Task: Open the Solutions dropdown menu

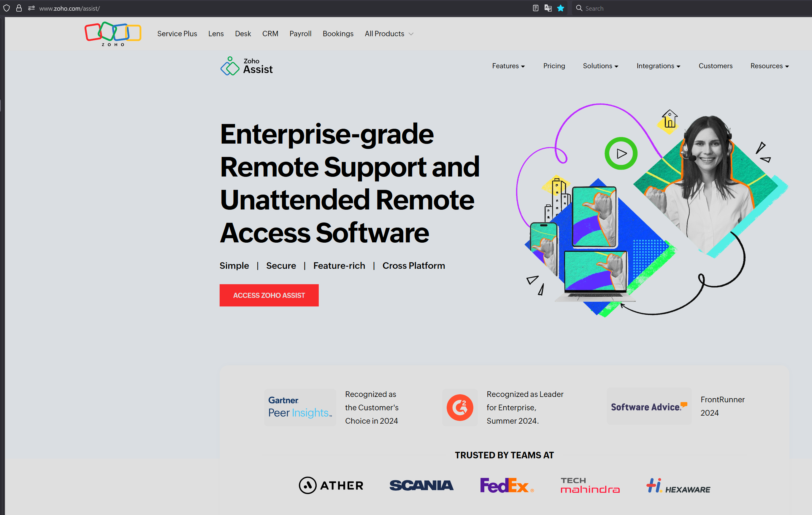Action: (600, 66)
